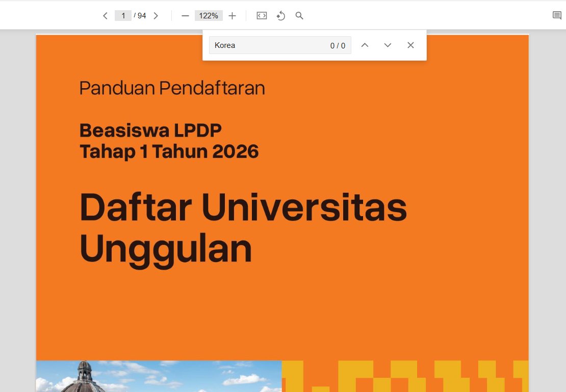566x392 pixels.
Task: Select the 'Panduan Pendaftaran' heading text
Action: point(172,88)
